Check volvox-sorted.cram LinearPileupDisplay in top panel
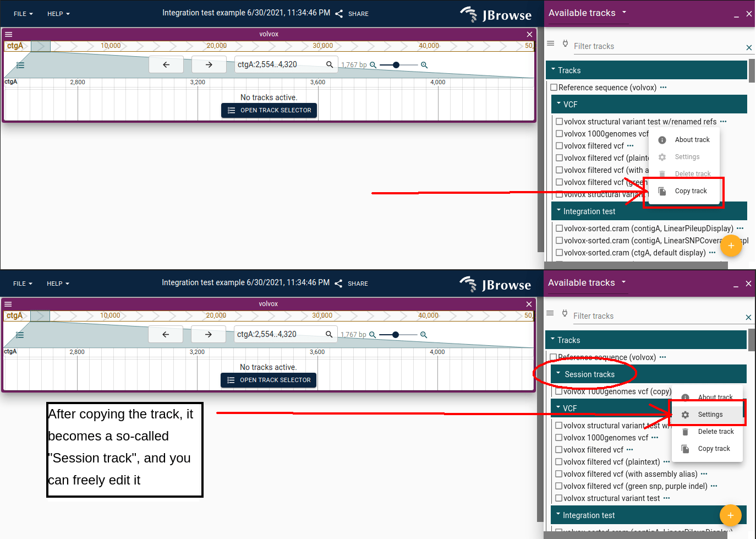The width and height of the screenshot is (756, 539). click(x=559, y=228)
